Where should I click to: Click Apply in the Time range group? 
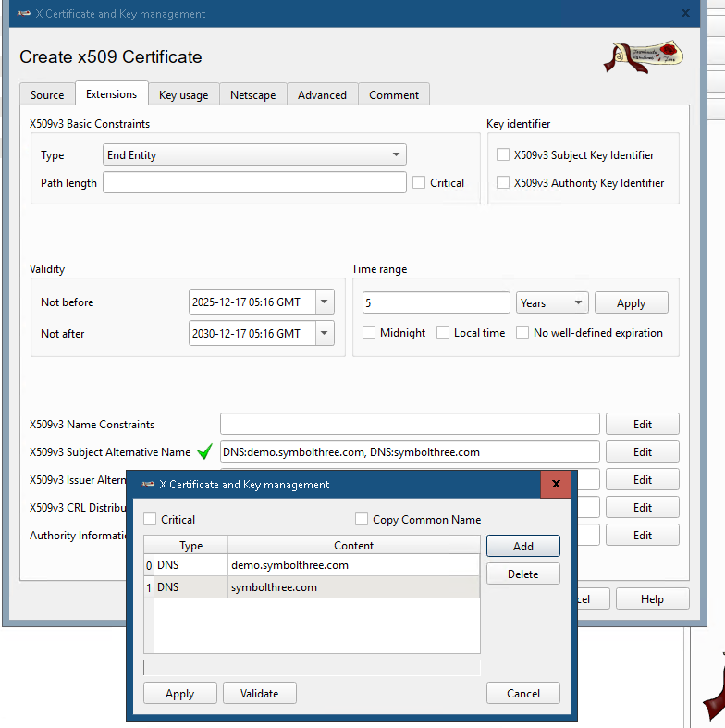[632, 302]
